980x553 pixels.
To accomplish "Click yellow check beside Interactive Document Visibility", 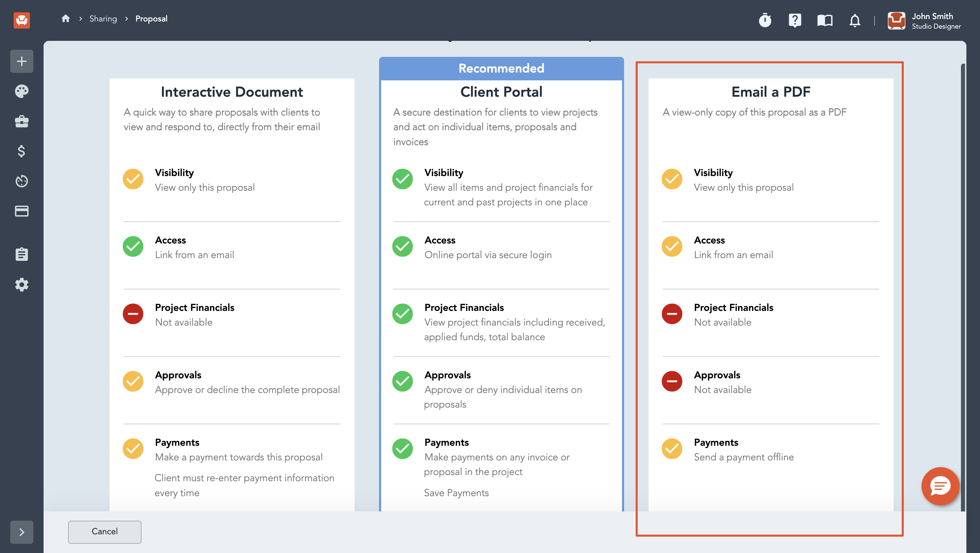I will pyautogui.click(x=133, y=179).
